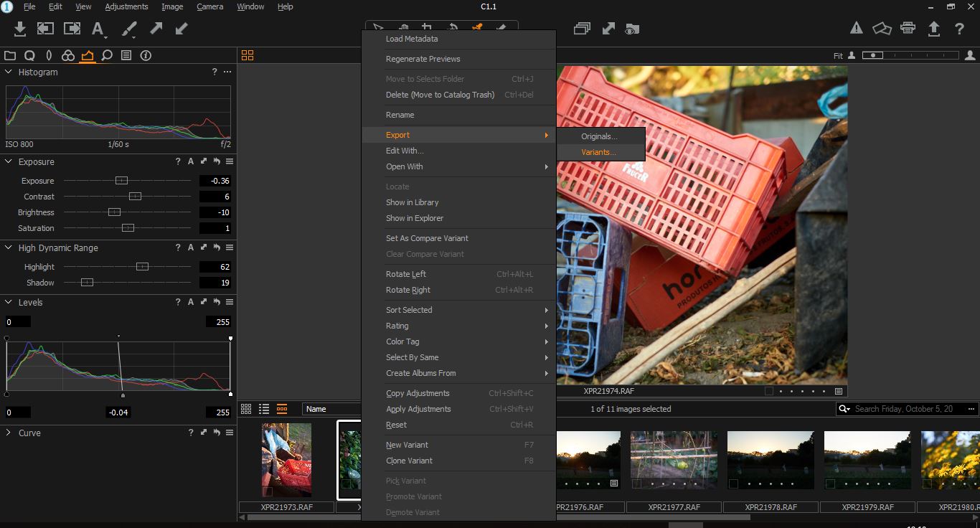Click the Print icon in toolbar
980x528 pixels.
[x=908, y=29]
